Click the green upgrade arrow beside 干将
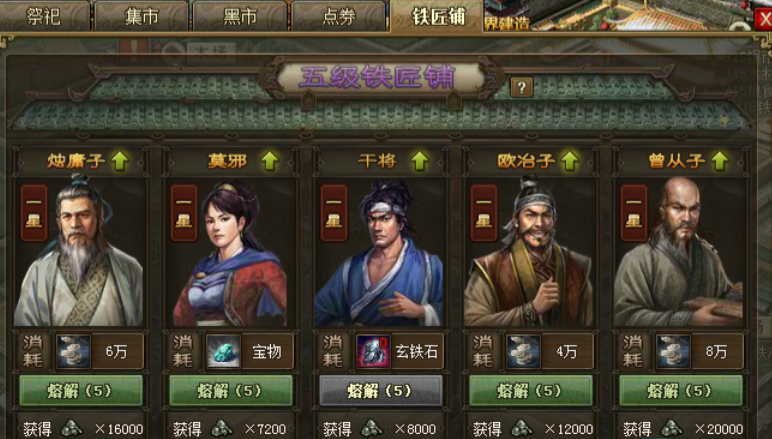772x439 pixels. (419, 161)
